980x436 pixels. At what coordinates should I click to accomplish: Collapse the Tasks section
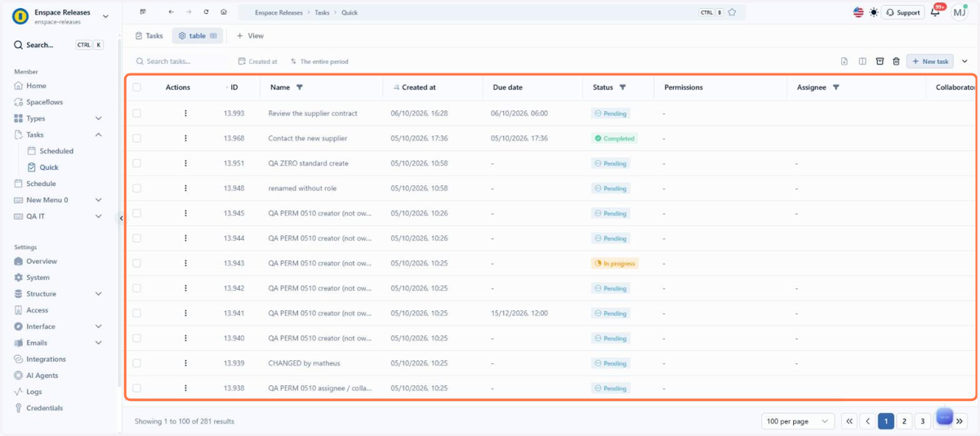click(x=99, y=135)
